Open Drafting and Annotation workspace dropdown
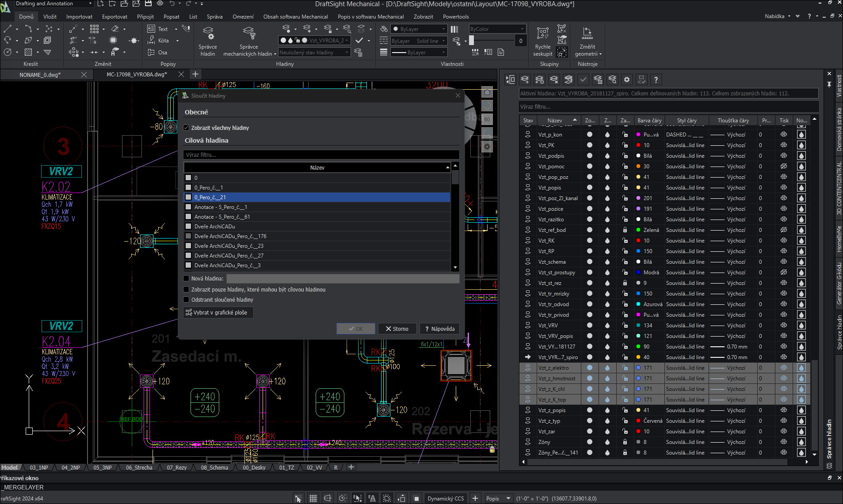This screenshot has height=504, width=843. (90, 4)
